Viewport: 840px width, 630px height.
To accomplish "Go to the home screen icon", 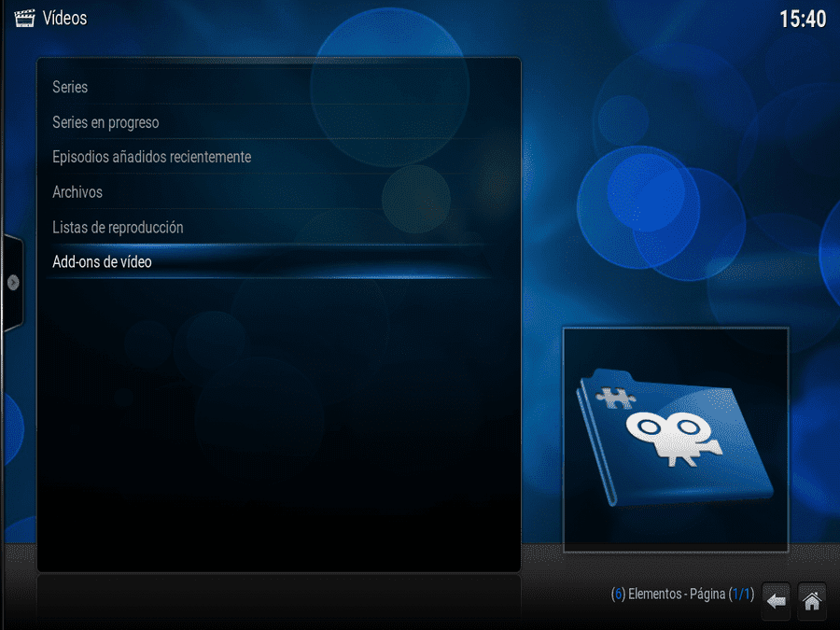I will (812, 600).
